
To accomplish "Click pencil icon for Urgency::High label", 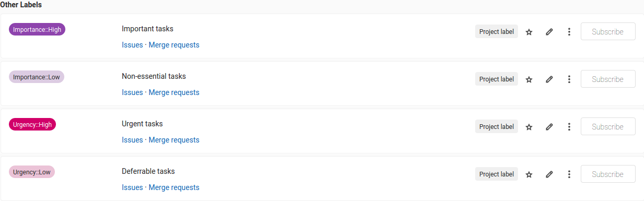I will click(x=549, y=127).
